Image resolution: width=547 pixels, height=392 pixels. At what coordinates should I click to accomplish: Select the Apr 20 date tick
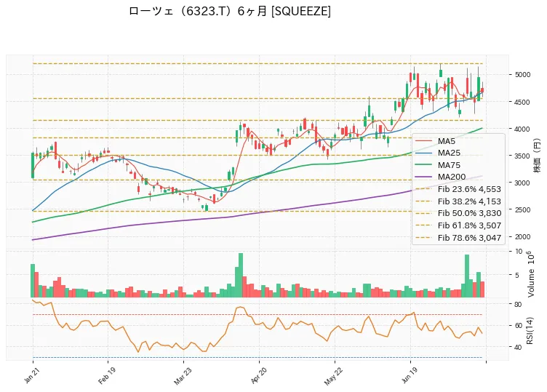(x=258, y=375)
